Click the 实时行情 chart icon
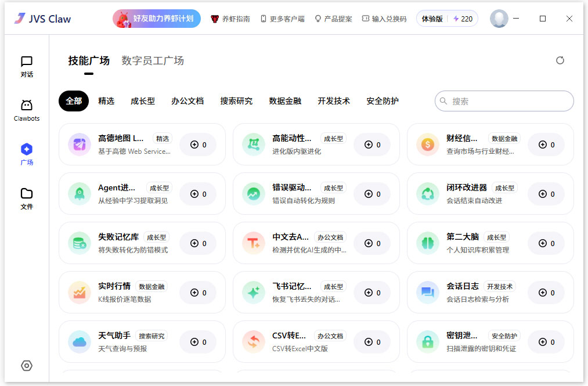 (x=79, y=293)
